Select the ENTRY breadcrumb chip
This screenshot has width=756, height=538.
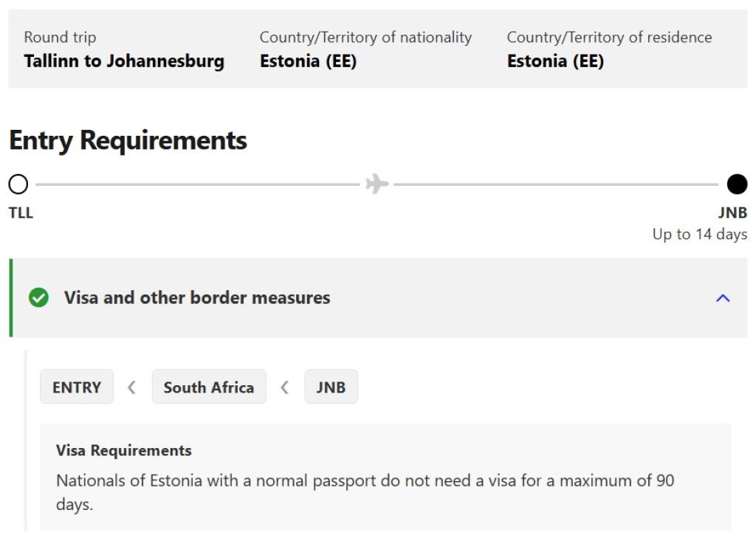[77, 387]
